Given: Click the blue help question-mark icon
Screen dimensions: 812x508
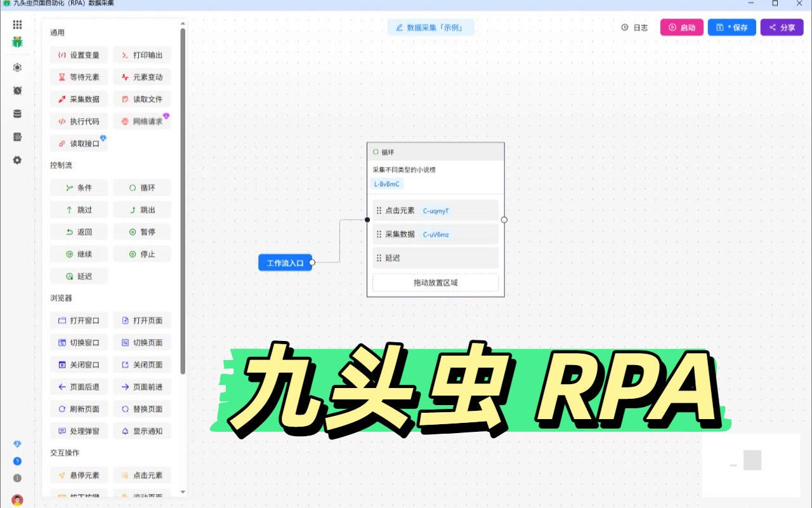Looking at the screenshot, I should (17, 461).
